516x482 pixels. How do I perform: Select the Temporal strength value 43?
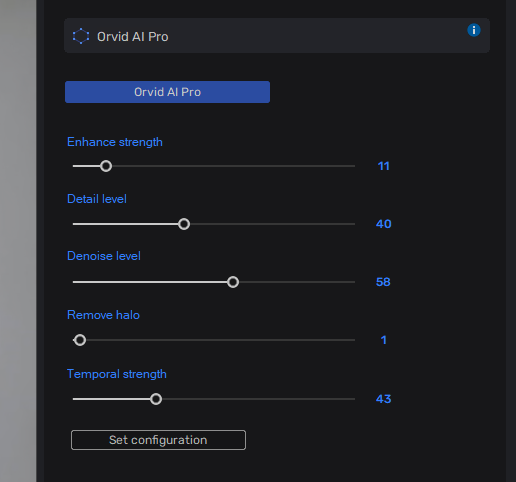tap(383, 399)
